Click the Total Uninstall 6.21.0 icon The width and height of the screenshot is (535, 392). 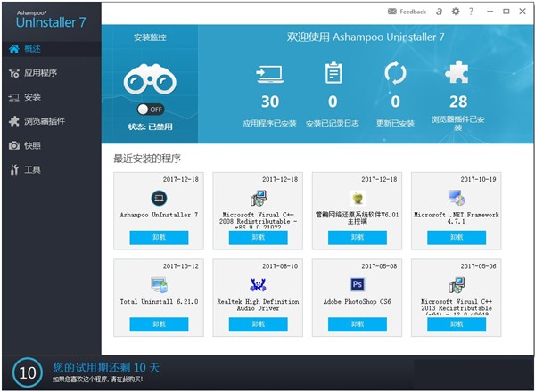pyautogui.click(x=159, y=284)
